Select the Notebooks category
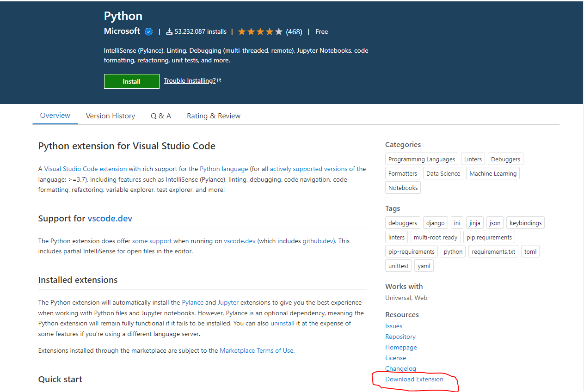 [403, 188]
